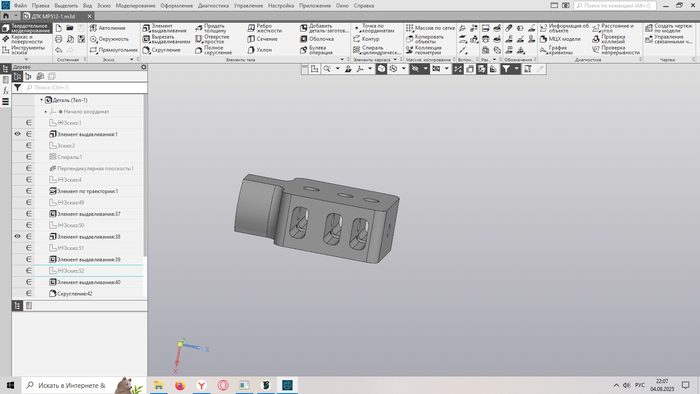Open the dropdown arrow next to the home tab
The height and width of the screenshot is (394, 700).
16,16
